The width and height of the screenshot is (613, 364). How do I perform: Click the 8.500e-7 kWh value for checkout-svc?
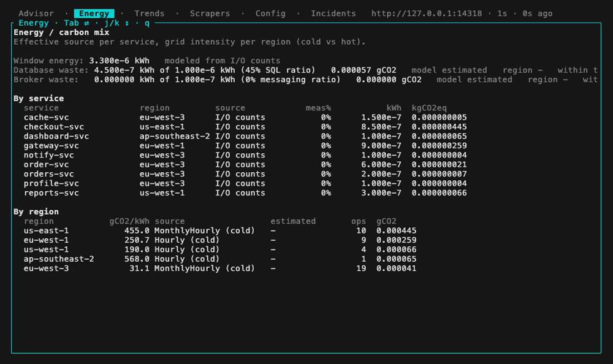click(381, 127)
